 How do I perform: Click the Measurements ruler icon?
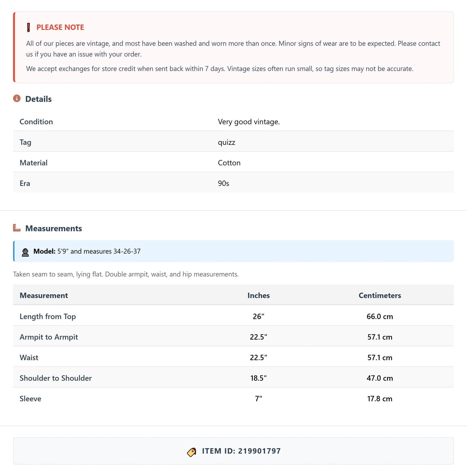tap(17, 228)
